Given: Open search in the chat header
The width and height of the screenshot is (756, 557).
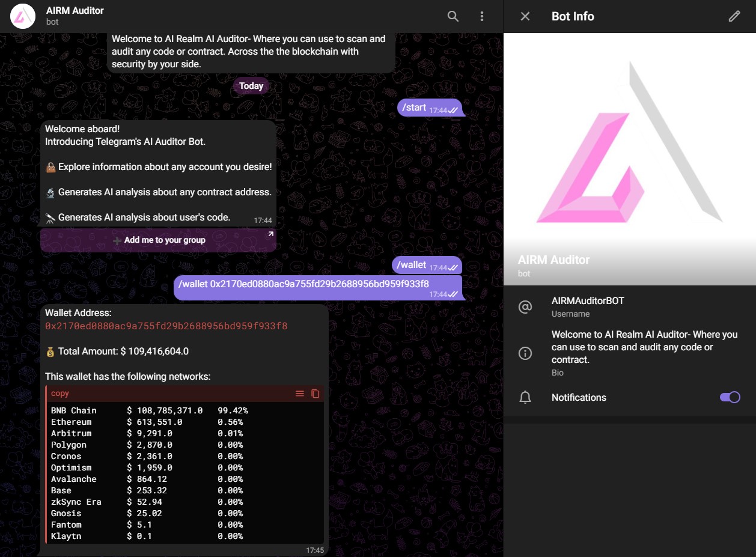Looking at the screenshot, I should pyautogui.click(x=453, y=16).
